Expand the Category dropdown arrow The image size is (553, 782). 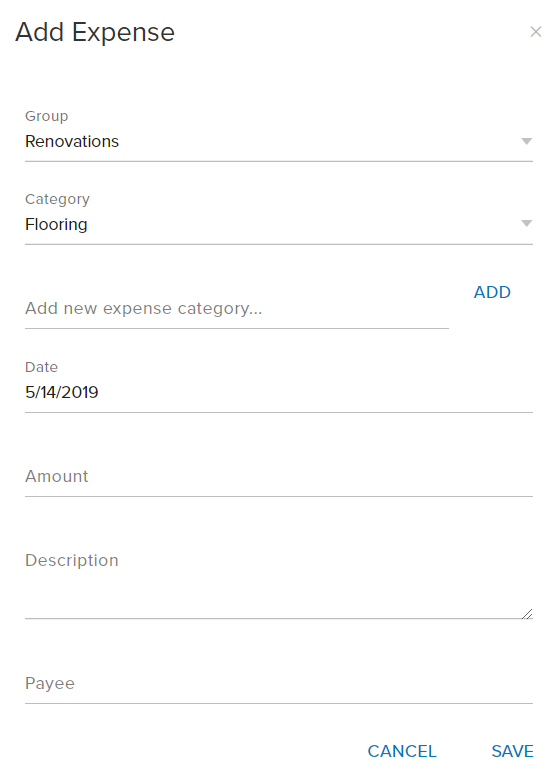[x=527, y=223]
